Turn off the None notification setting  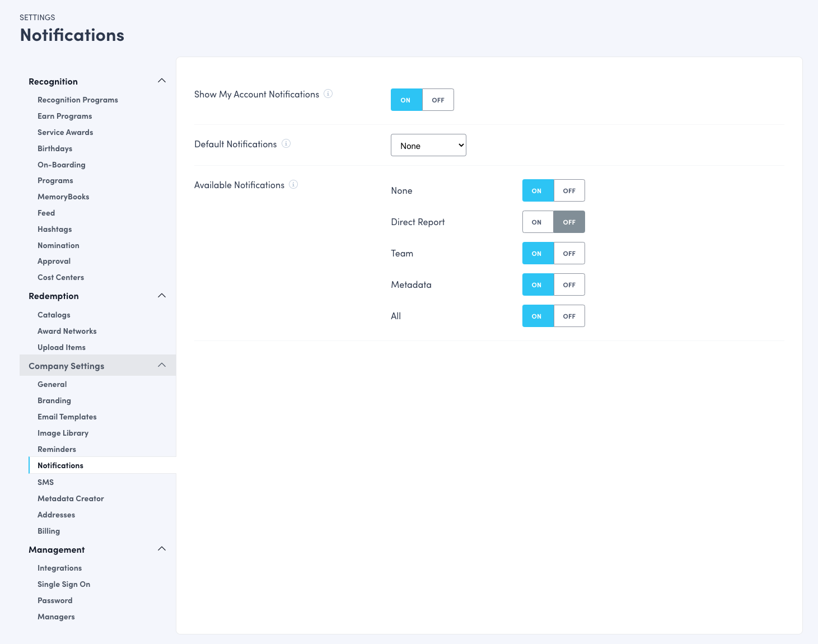[x=569, y=190]
